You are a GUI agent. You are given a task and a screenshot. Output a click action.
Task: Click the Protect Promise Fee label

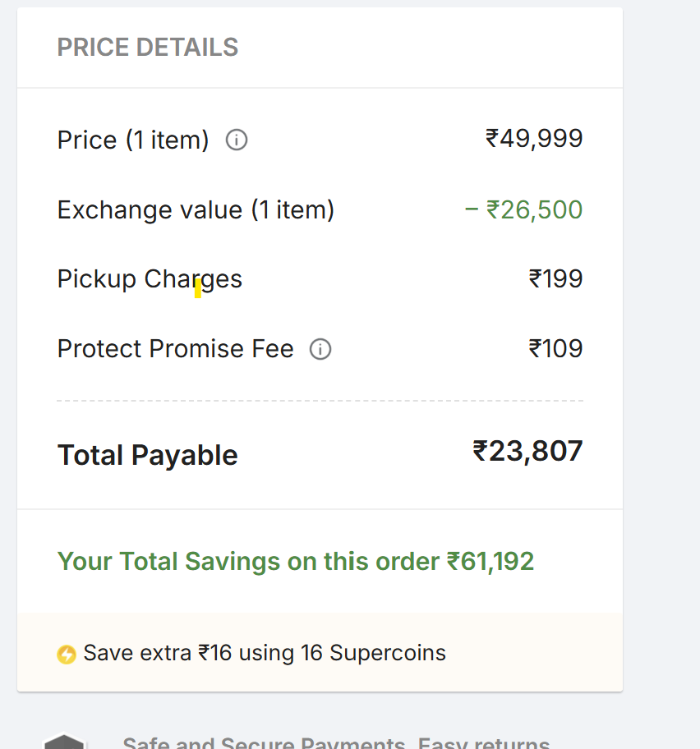coord(175,349)
